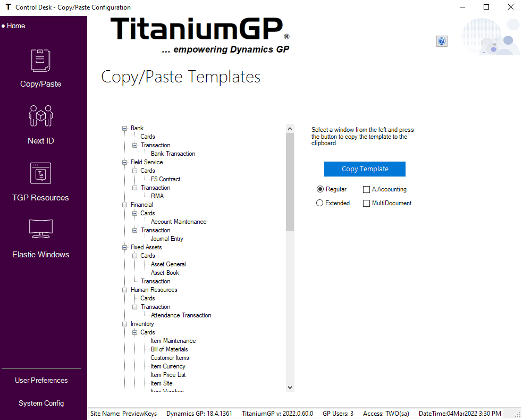This screenshot has width=523, height=420.
Task: Select Bill of Materials in the tree
Action: coord(169,349)
